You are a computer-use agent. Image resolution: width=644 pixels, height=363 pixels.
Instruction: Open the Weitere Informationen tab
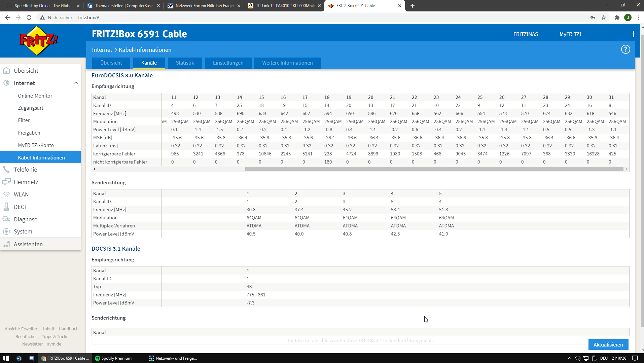pos(288,63)
